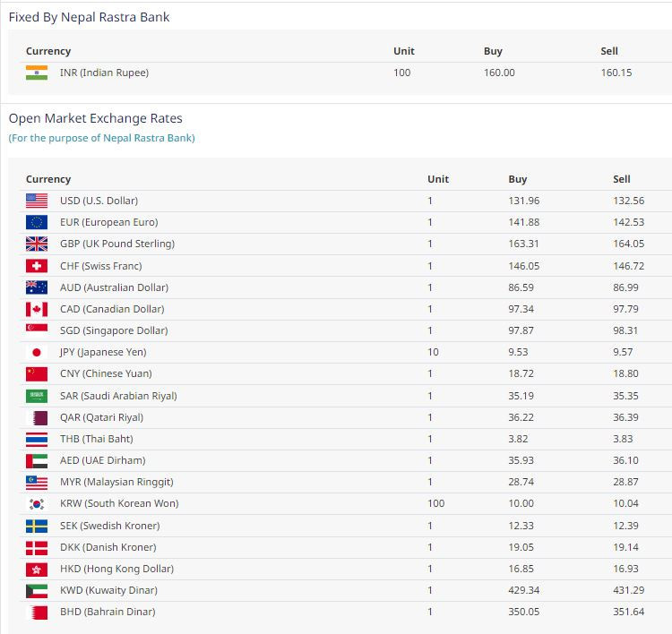This screenshot has width=672, height=634.
Task: Select 'THB (Thai Baht)' currency name
Action: point(97,439)
